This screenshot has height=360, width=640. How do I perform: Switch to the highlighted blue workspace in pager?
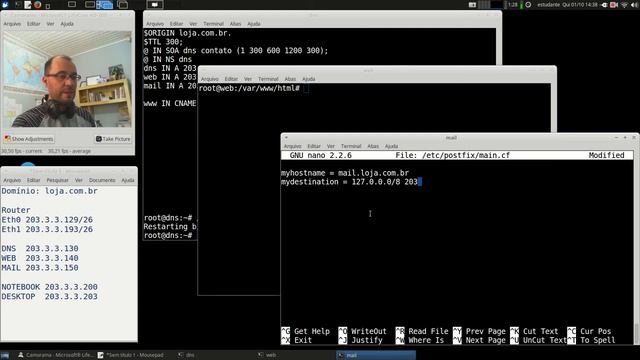(105, 5)
